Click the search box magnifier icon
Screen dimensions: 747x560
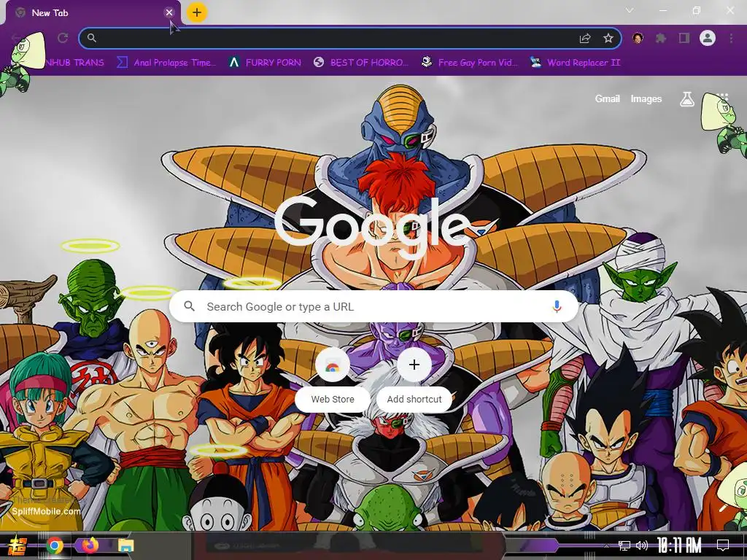pos(189,306)
